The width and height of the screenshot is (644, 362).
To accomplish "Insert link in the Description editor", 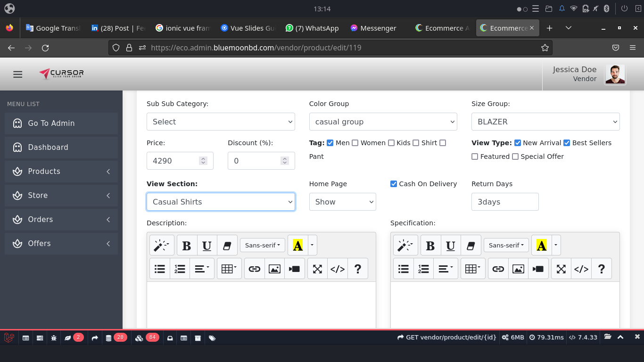I will coord(255,269).
